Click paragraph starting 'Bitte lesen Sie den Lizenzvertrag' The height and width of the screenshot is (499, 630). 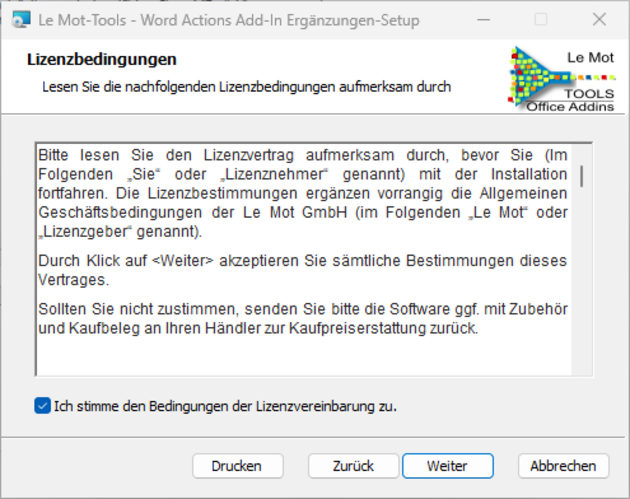[303, 193]
